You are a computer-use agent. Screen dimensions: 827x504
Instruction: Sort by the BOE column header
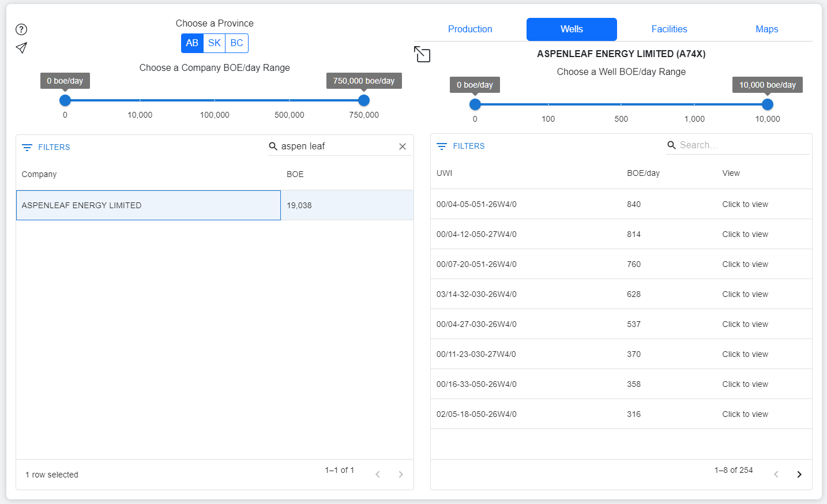click(x=295, y=174)
